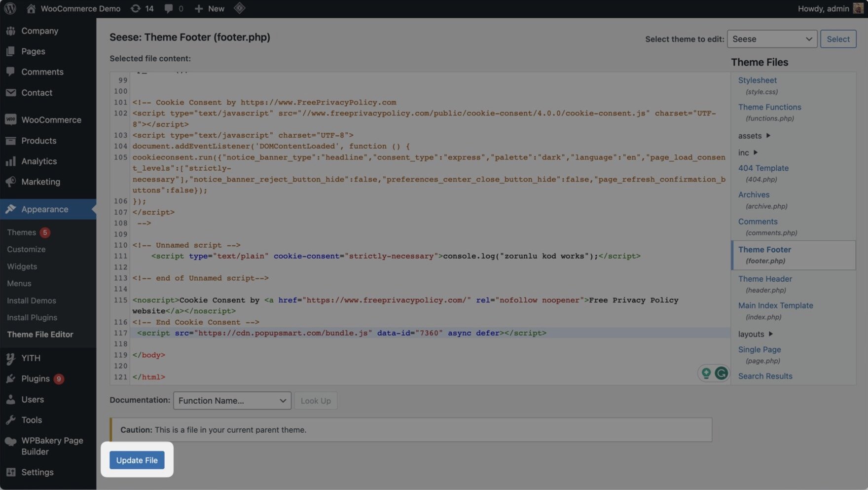Open the Install Demos submenu item
868x490 pixels.
point(31,301)
